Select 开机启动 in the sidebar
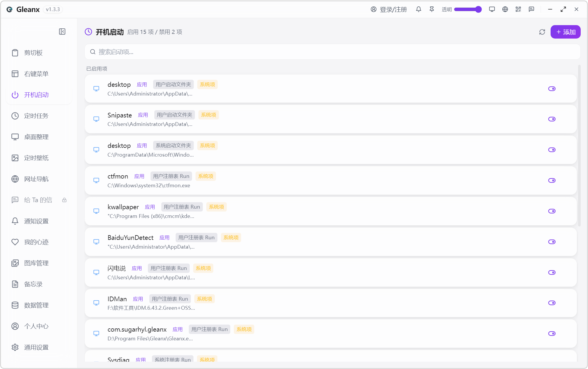588x369 pixels. (39, 95)
